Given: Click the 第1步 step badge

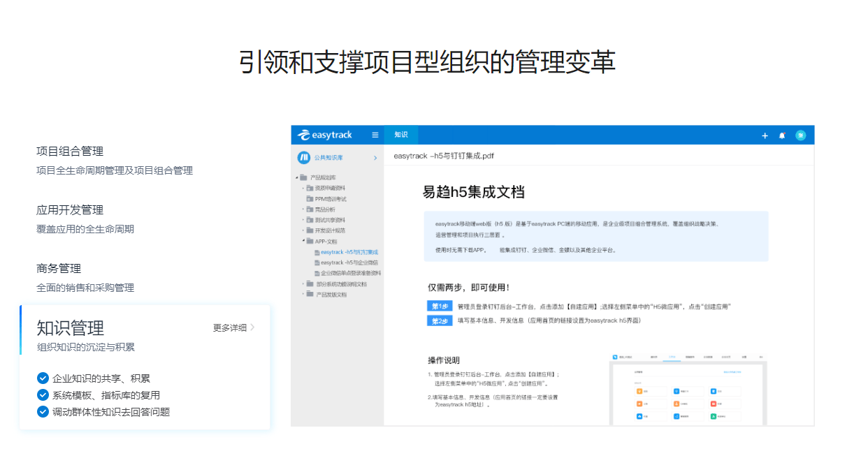Looking at the screenshot, I should pos(440,307).
